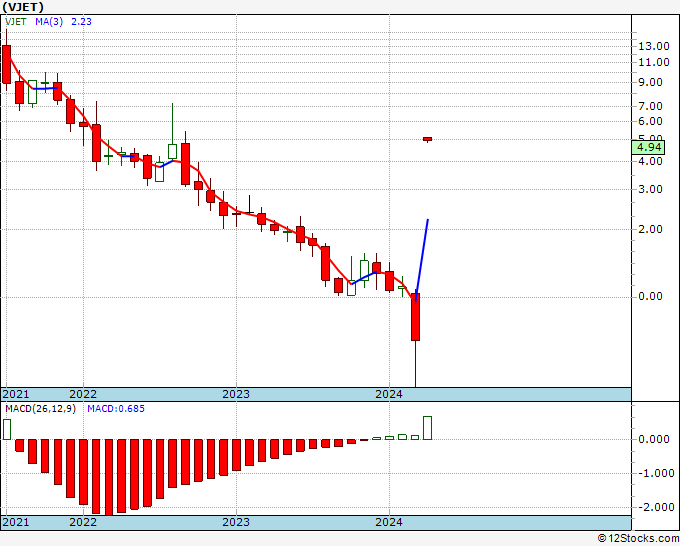
Task: Select 2021 on the price chart time axis
Action: coord(16,394)
